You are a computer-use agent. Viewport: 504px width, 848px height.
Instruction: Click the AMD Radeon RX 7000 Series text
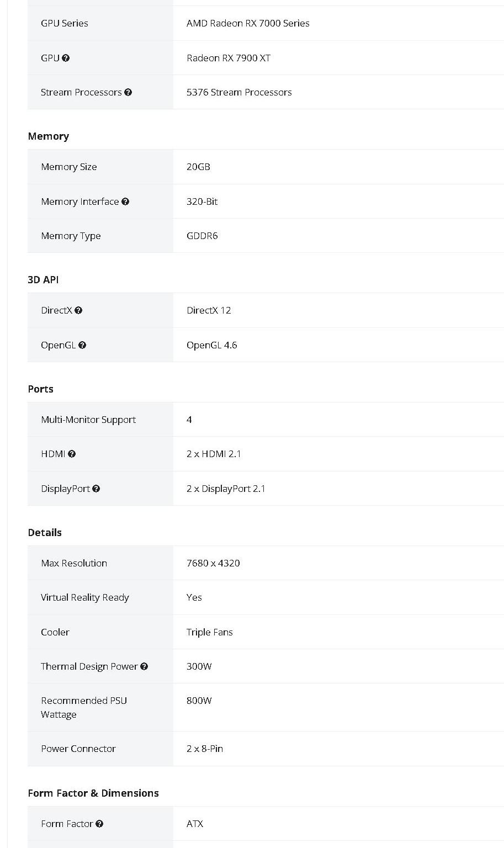click(x=248, y=23)
